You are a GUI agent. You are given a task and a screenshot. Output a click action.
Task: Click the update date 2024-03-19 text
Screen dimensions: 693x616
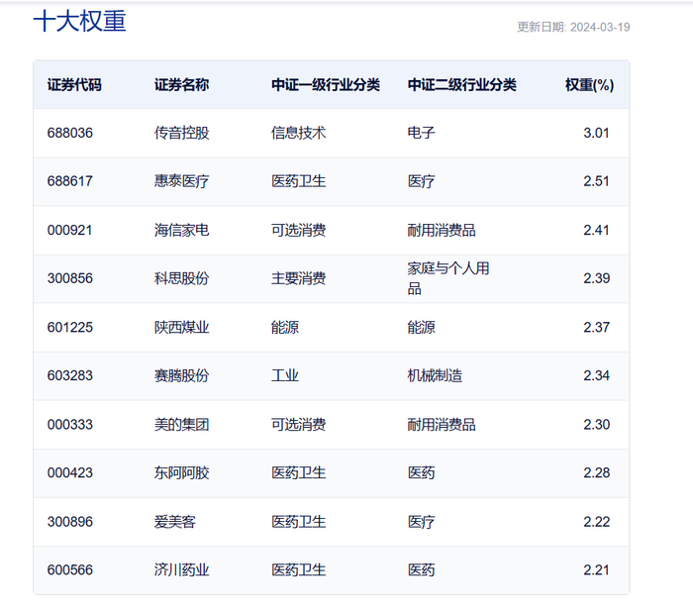click(573, 27)
